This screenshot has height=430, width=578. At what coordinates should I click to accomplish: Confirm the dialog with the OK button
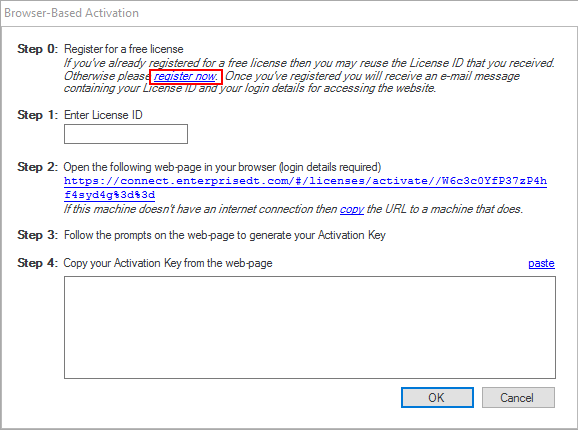click(x=437, y=398)
